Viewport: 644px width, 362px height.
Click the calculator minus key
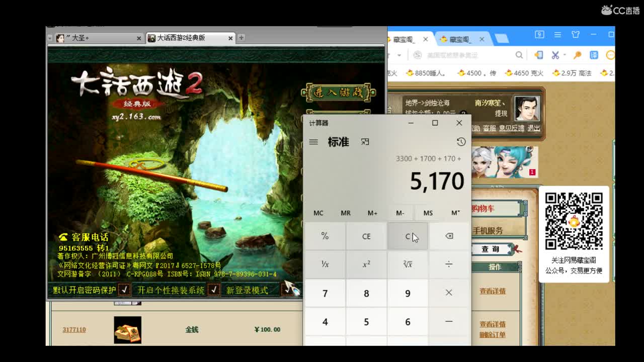[x=449, y=321]
